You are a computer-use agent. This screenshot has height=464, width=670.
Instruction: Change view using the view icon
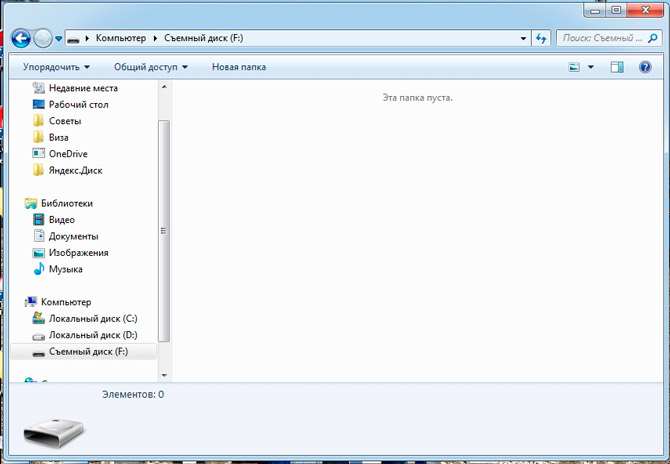coord(574,67)
